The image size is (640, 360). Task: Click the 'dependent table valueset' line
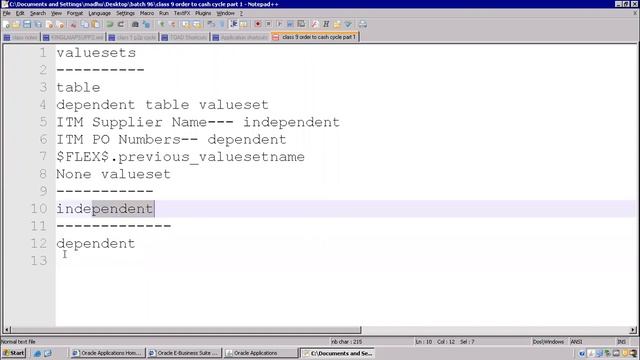[162, 105]
